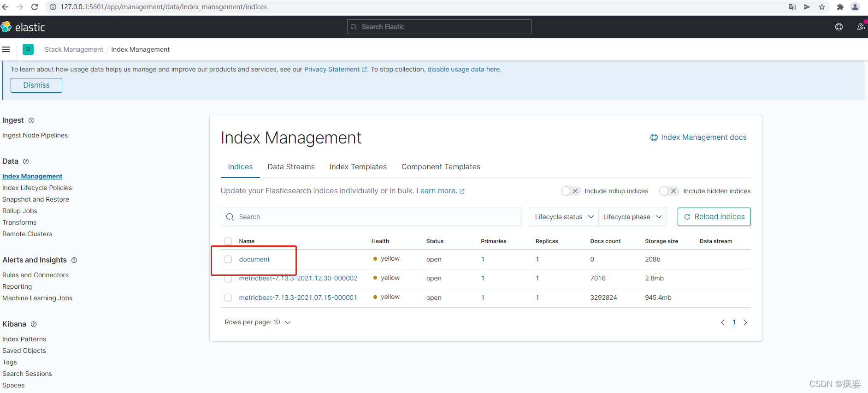
Task: Open Saved Objects in sidebar
Action: click(x=24, y=351)
